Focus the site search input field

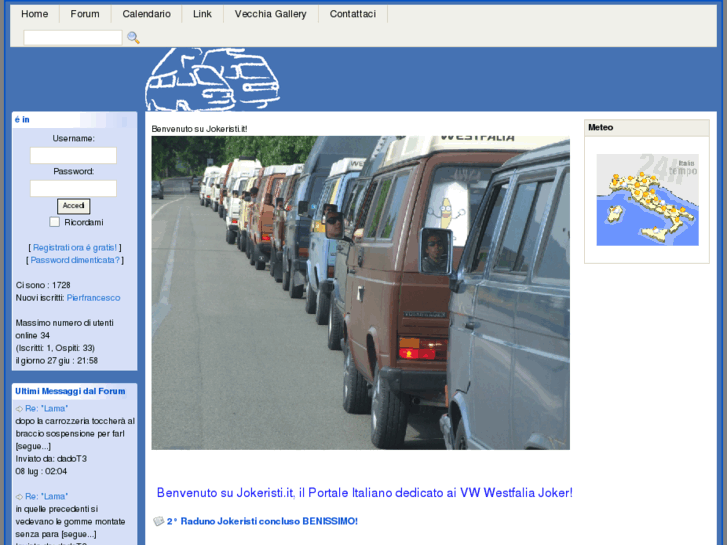73,38
